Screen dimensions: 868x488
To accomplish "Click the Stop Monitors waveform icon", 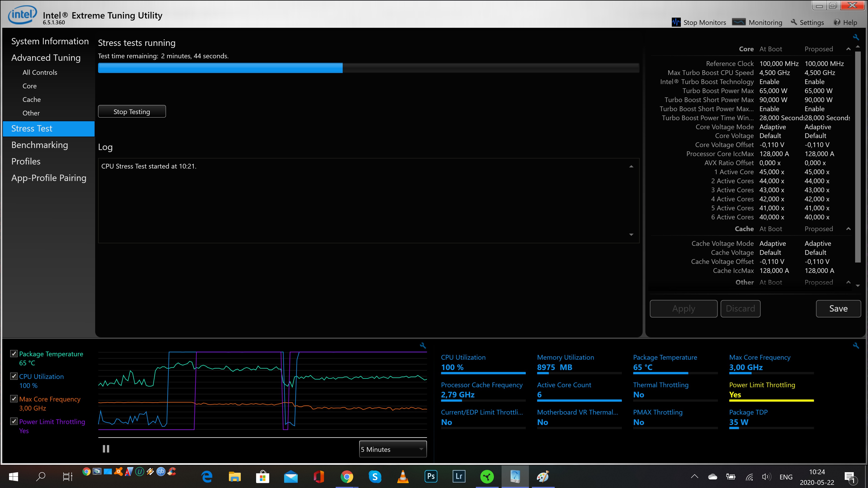I will (x=676, y=22).
